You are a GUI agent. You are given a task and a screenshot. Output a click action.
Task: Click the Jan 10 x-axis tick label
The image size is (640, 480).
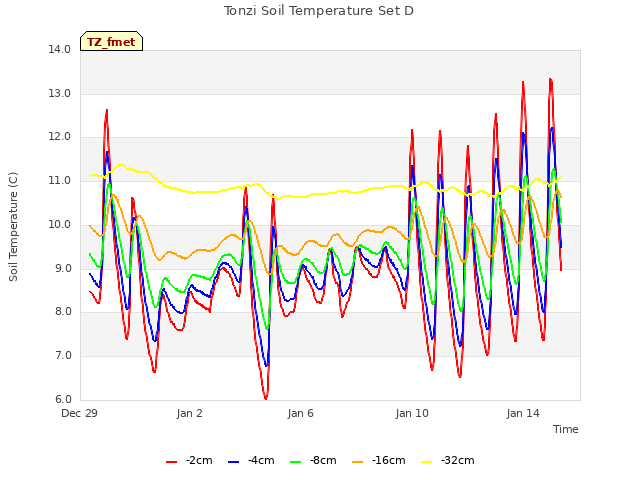pyautogui.click(x=412, y=413)
